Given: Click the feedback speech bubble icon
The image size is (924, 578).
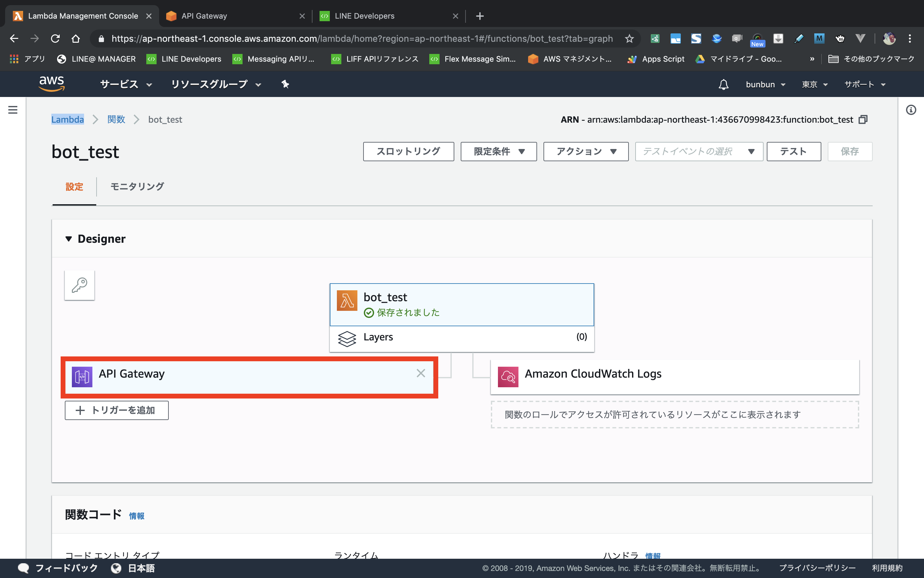Looking at the screenshot, I should 24,568.
